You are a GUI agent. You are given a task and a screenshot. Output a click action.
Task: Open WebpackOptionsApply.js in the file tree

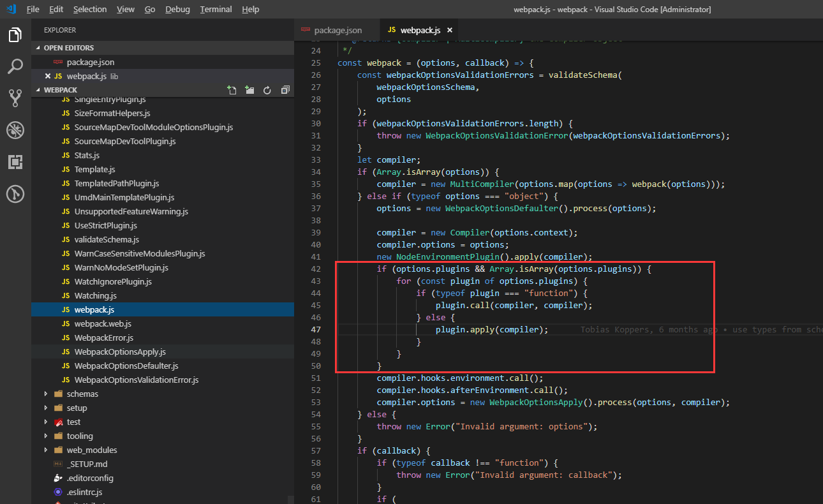pyautogui.click(x=119, y=352)
